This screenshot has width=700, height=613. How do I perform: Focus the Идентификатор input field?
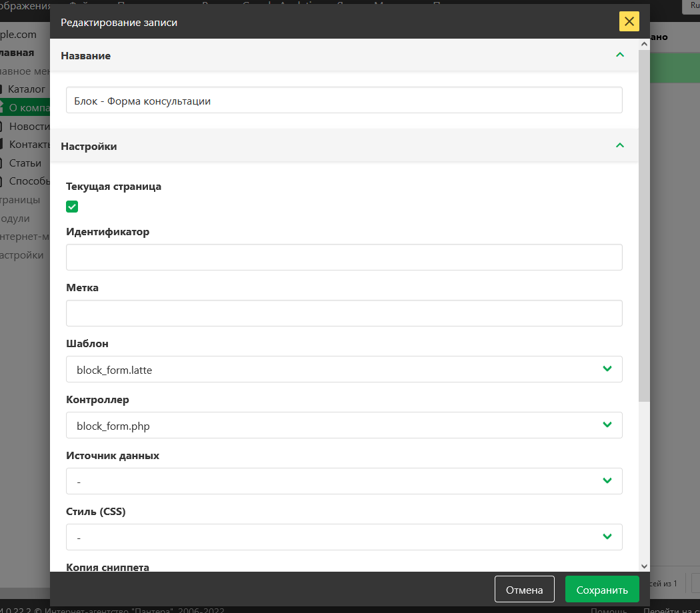click(x=343, y=257)
